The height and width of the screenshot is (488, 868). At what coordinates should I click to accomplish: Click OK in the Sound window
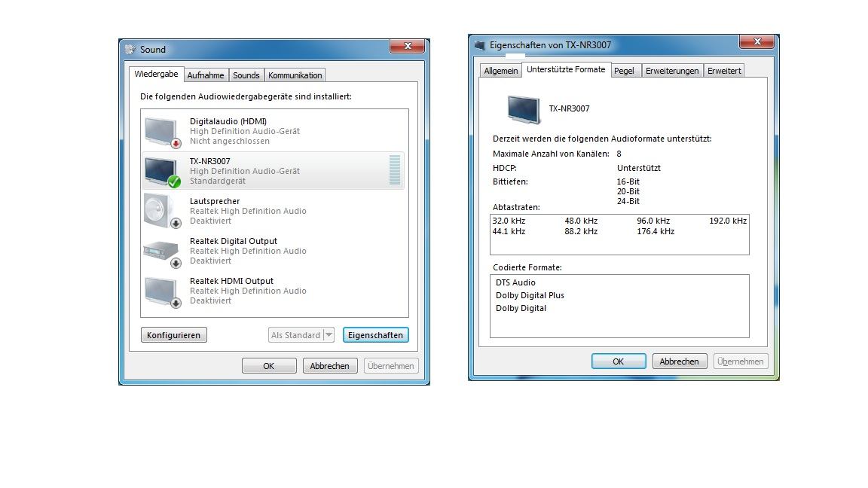(x=269, y=366)
